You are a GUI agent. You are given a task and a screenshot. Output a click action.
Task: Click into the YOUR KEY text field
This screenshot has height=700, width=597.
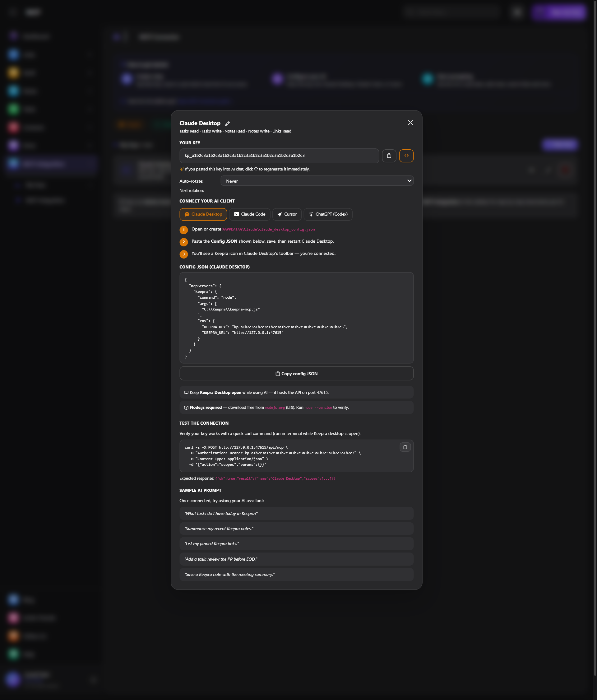tap(279, 156)
